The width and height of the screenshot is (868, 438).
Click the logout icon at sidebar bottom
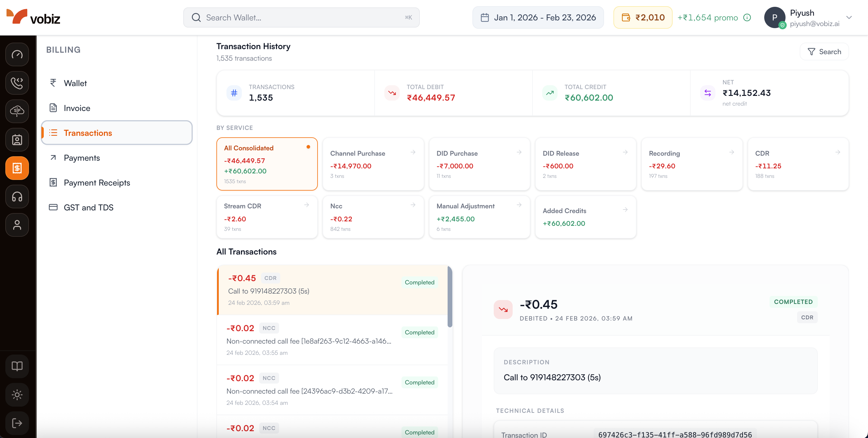[17, 423]
